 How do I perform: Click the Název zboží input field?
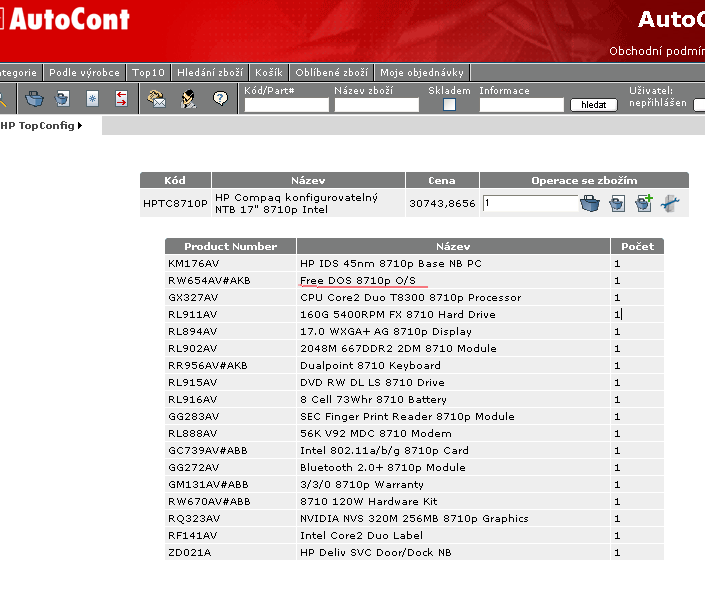[376, 105]
